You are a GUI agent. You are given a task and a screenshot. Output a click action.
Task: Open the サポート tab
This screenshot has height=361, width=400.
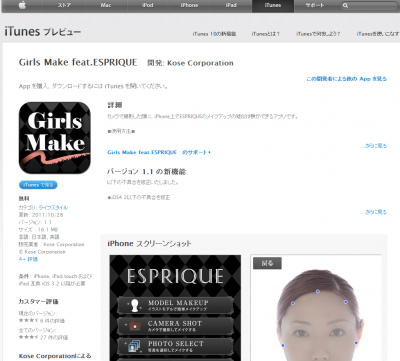pyautogui.click(x=315, y=5)
